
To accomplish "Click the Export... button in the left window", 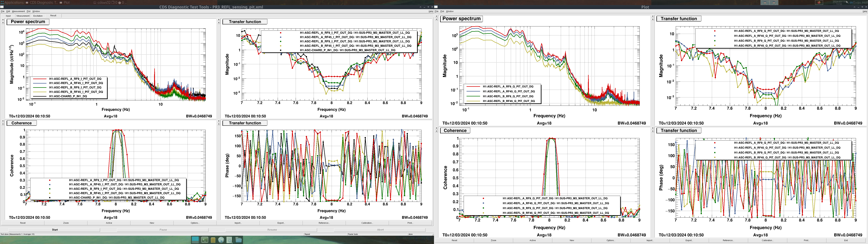I will (281, 223).
